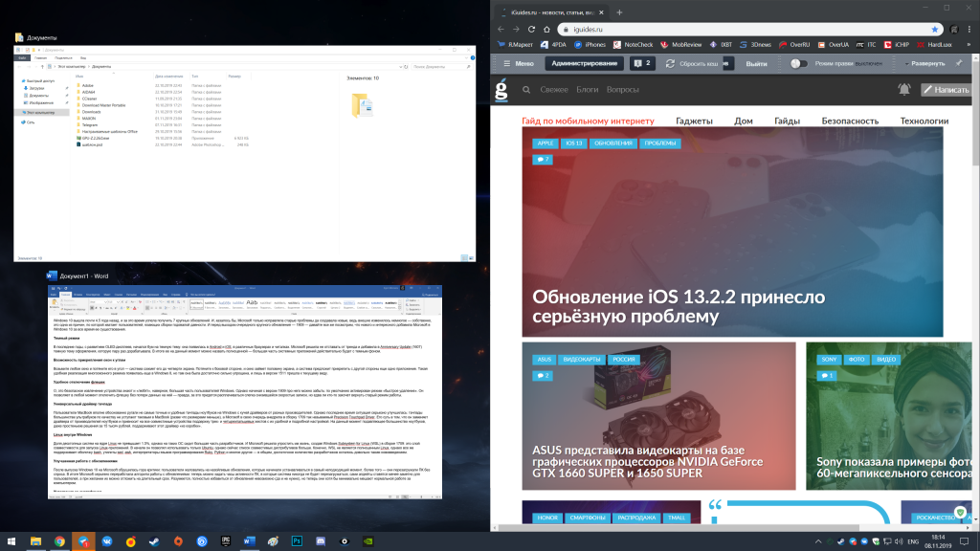Open a new Chrome tab
Viewport: 980px width, 551px height.
click(619, 12)
